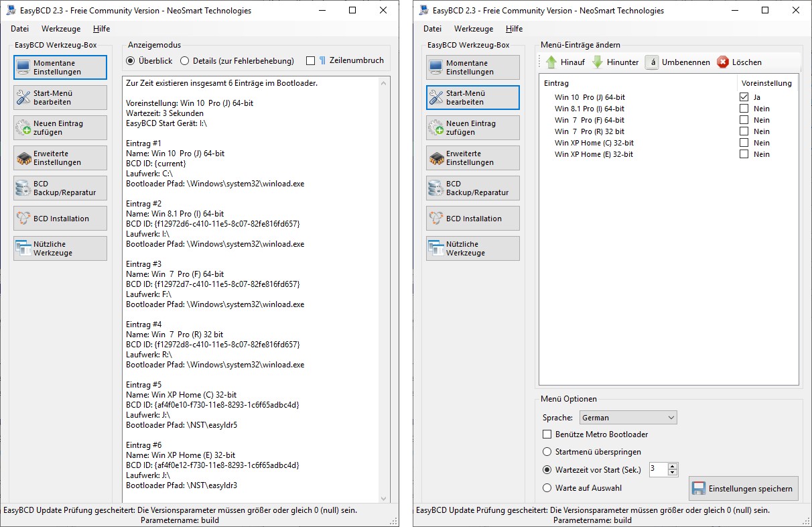This screenshot has height=527, width=812.
Task: Uncheck default for Win 10 Pro (J)
Action: point(744,97)
